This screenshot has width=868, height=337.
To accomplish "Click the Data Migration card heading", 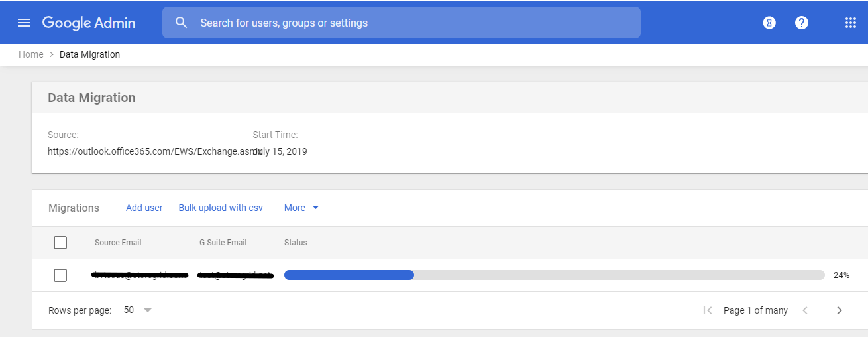I will click(91, 98).
